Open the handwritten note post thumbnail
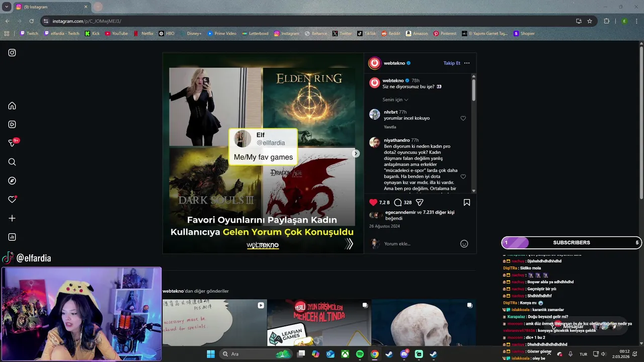The width and height of the screenshot is (644, 362). [214, 322]
